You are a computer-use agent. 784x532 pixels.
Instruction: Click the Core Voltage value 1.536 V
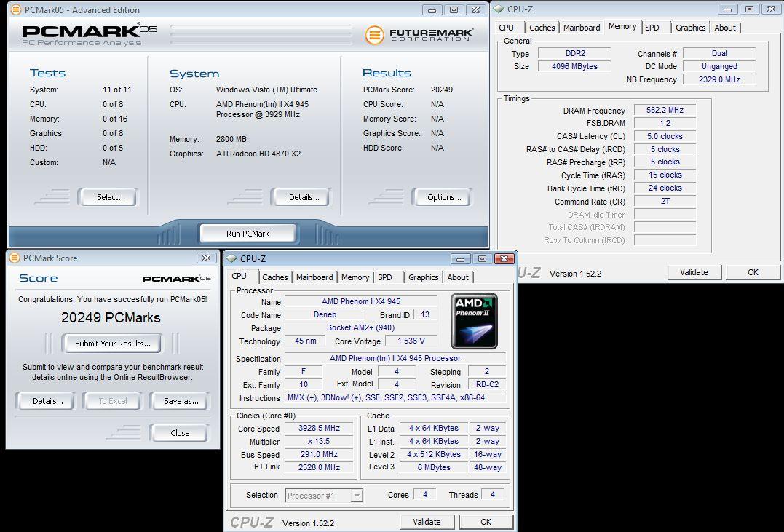411,341
